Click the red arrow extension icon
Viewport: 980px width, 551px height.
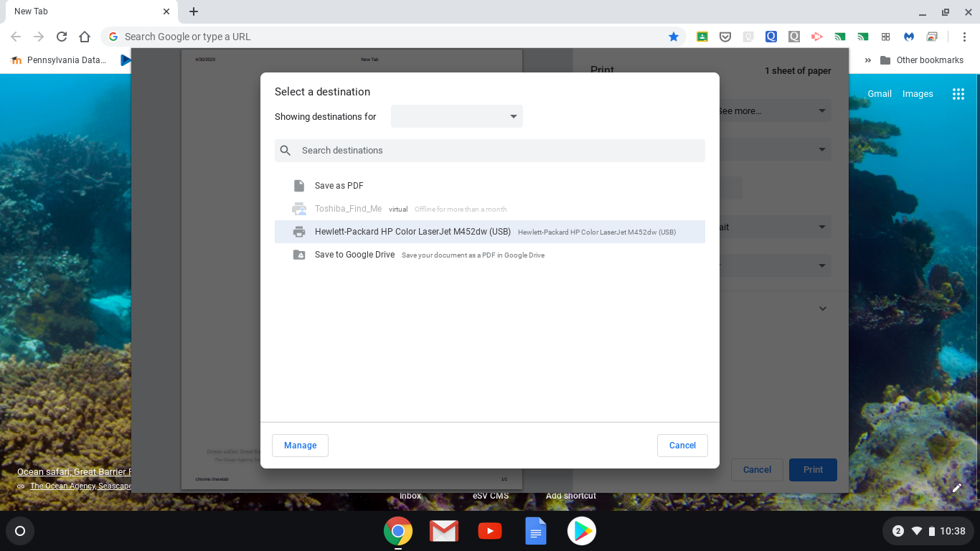click(817, 37)
